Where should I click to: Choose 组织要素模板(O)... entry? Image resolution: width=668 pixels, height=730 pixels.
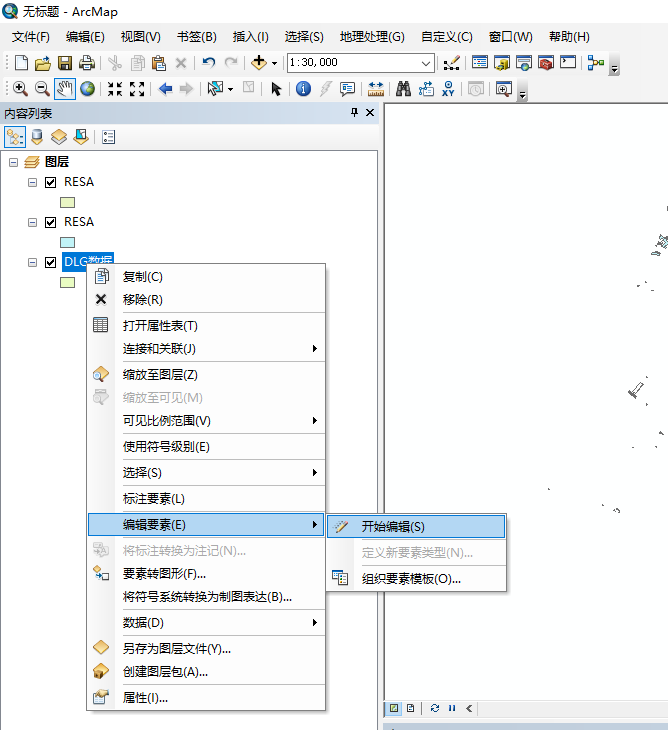click(x=416, y=579)
